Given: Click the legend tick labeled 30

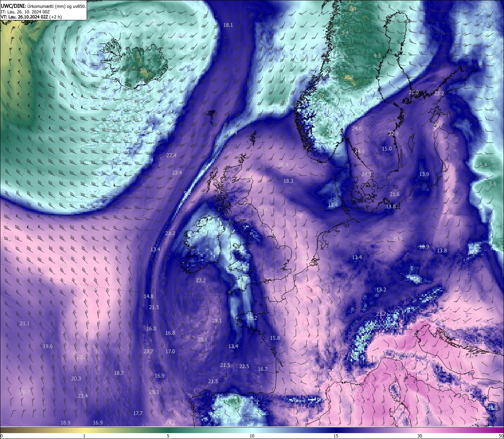Looking at the screenshot, I should pyautogui.click(x=420, y=436).
